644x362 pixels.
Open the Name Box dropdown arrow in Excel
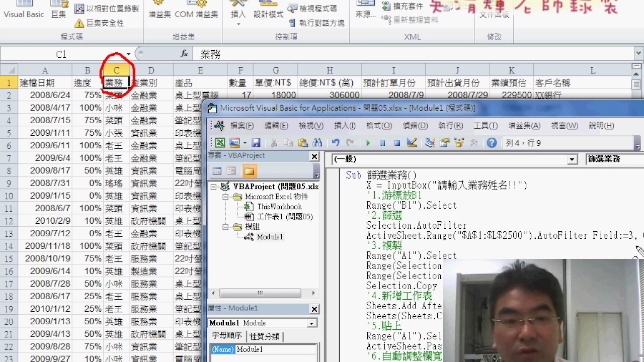[x=129, y=54]
